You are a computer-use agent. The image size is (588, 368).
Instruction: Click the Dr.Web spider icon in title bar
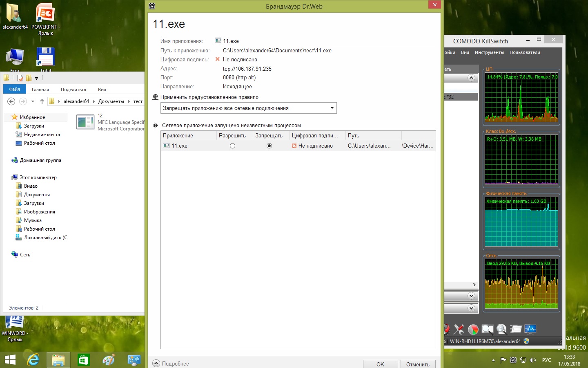pyautogui.click(x=152, y=6)
